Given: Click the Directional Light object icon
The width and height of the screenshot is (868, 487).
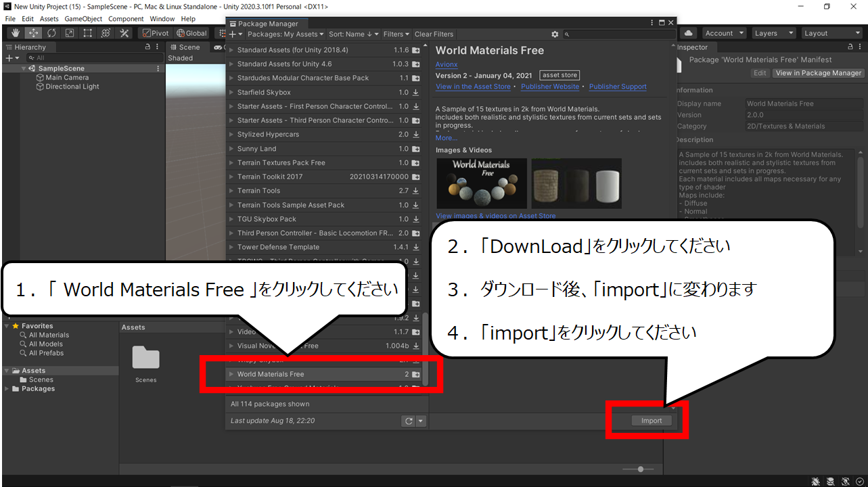Looking at the screenshot, I should [40, 87].
